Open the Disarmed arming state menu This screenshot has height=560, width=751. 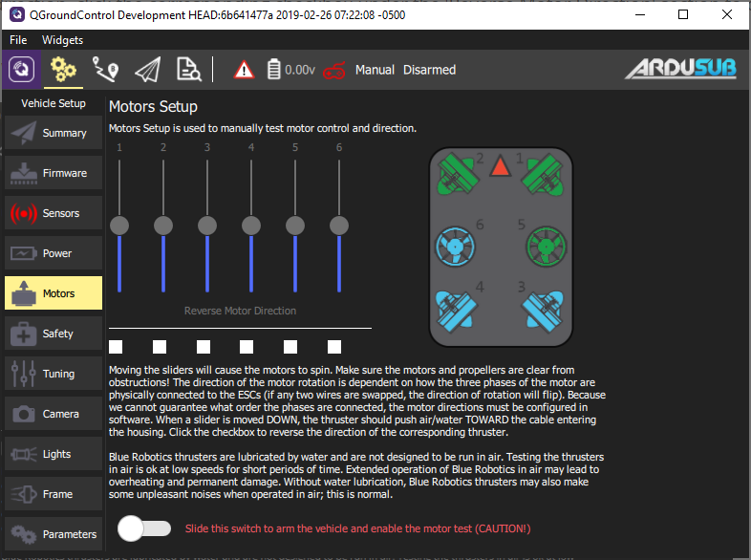point(429,70)
